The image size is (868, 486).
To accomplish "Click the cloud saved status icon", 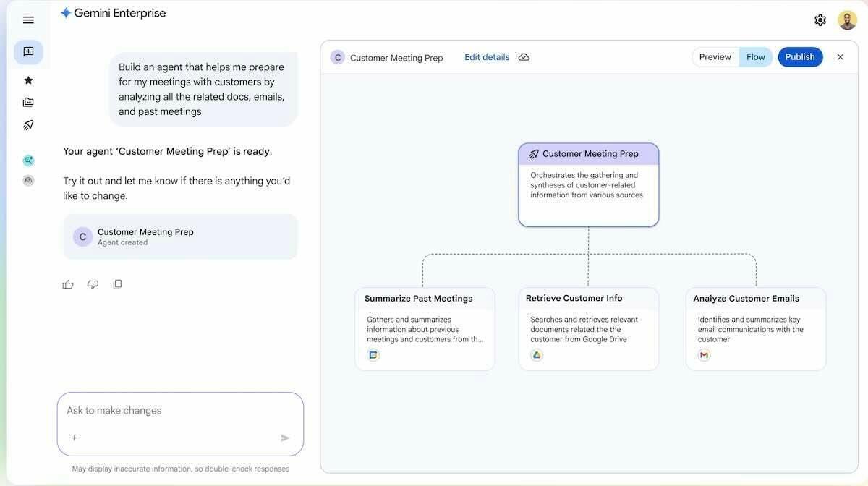I will 524,57.
